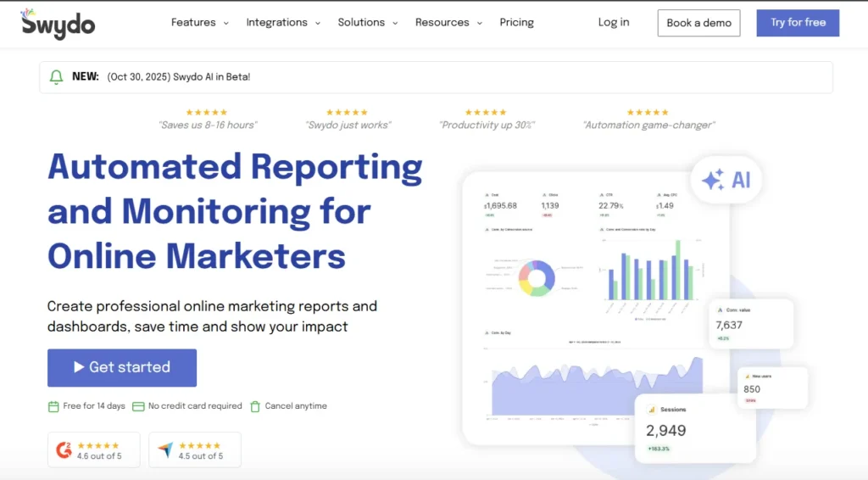Image resolution: width=868 pixels, height=480 pixels.
Task: Click stars above "Swydo just works"
Action: point(347,113)
